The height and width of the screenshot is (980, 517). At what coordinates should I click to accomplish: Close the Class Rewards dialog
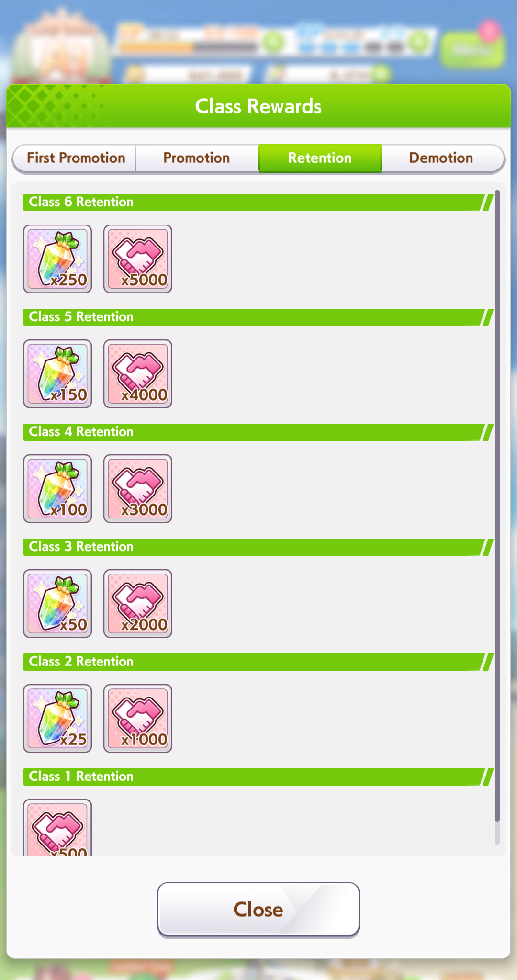tap(258, 909)
